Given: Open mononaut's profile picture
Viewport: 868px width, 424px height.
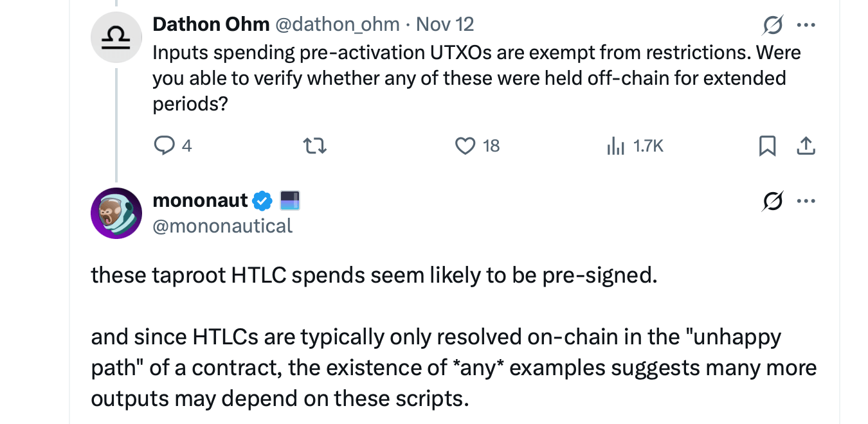Looking at the screenshot, I should (116, 213).
